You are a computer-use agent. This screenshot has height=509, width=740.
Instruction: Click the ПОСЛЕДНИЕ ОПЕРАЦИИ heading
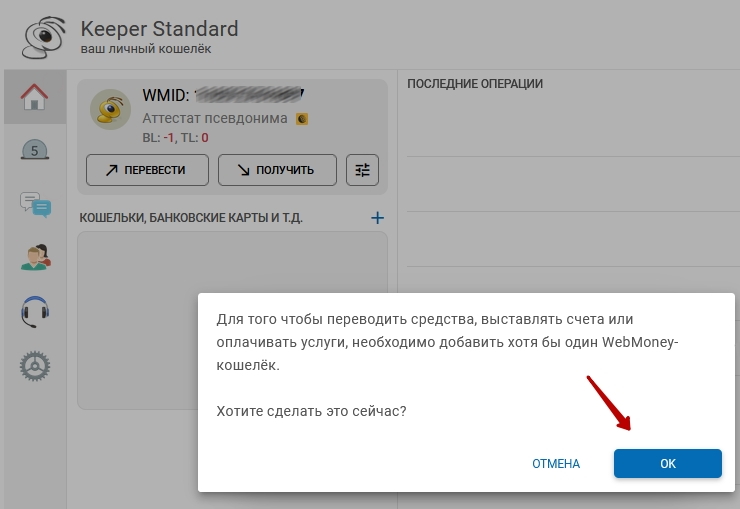click(x=475, y=84)
